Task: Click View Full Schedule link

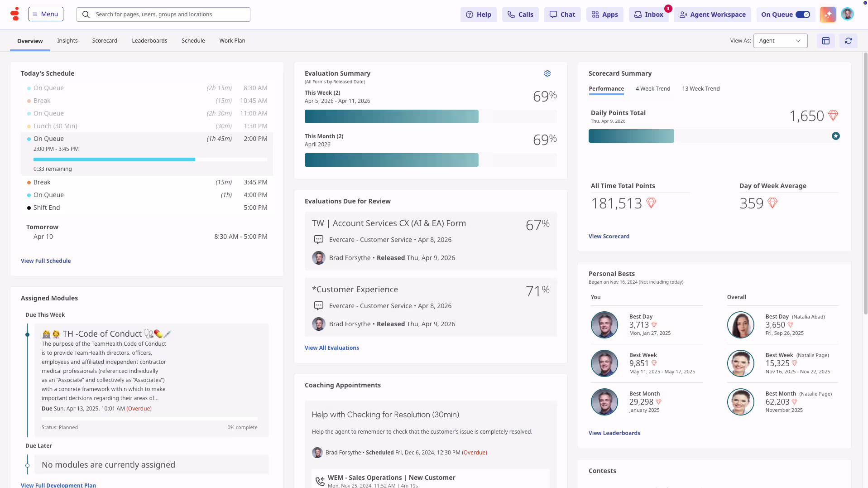Action: (46, 261)
